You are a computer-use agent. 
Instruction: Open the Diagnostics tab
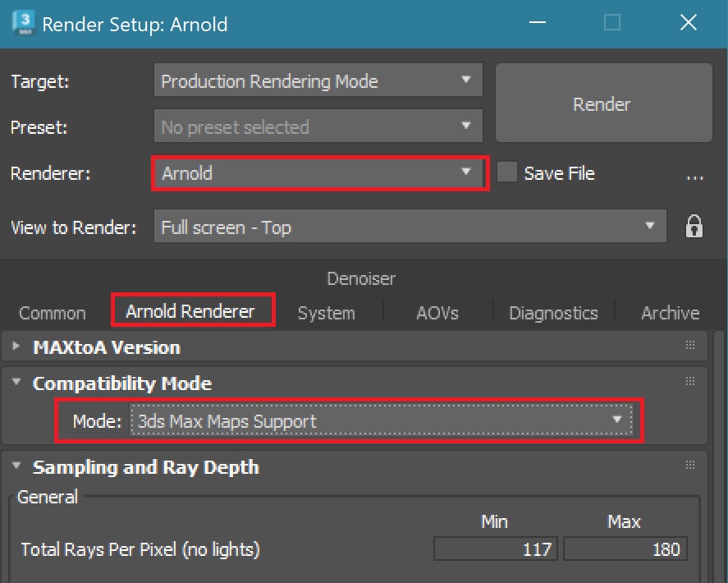click(553, 313)
